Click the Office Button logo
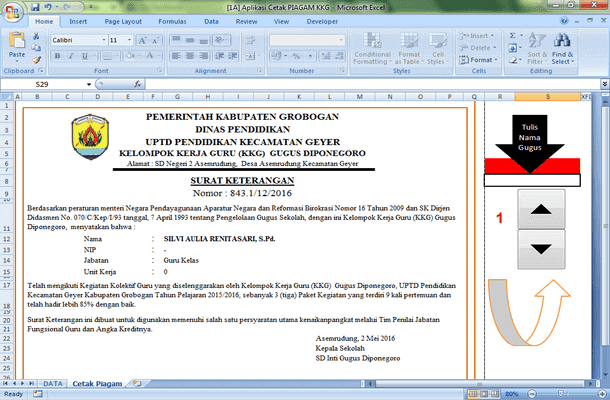The width and height of the screenshot is (610, 400). [x=12, y=12]
